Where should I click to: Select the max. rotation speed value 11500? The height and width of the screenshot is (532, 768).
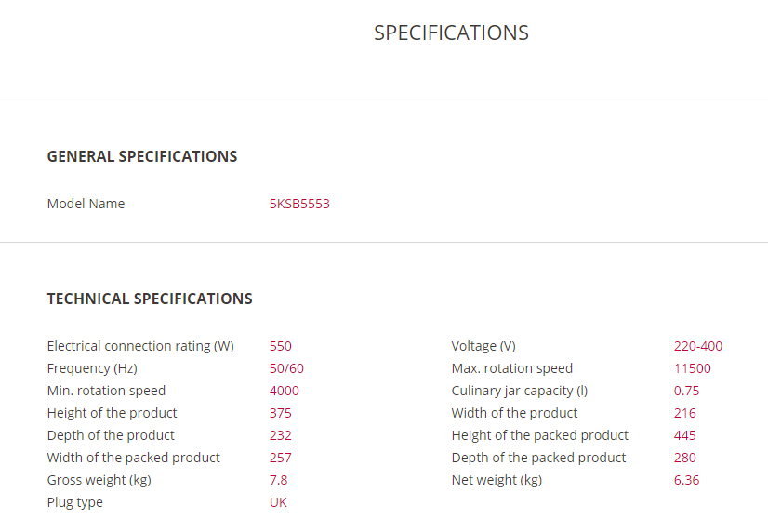[693, 368]
